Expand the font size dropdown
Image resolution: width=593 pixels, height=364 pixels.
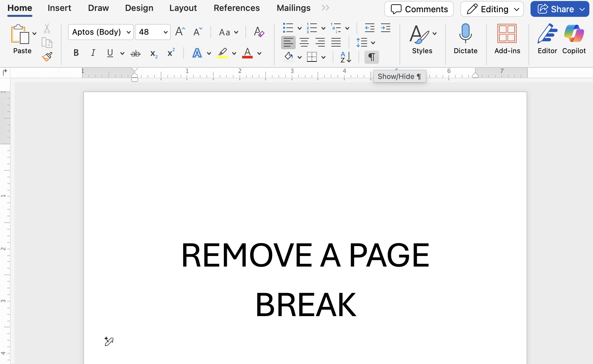click(165, 32)
